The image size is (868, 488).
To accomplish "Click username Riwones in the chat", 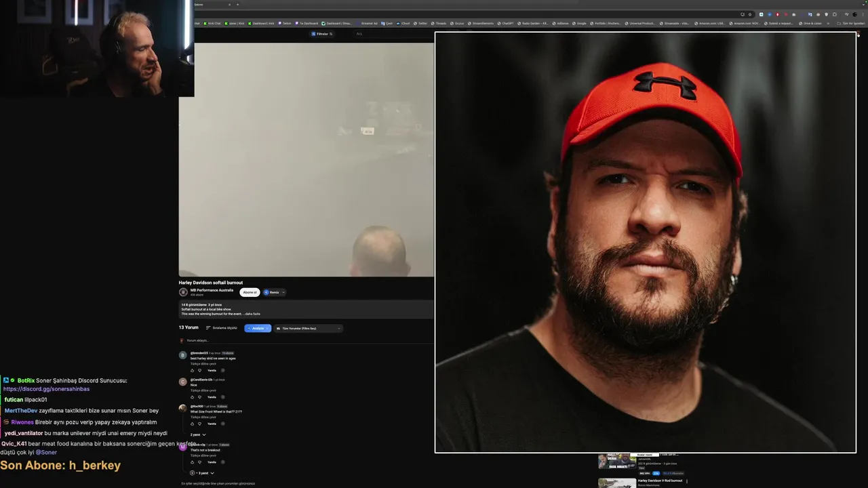I will point(22,422).
